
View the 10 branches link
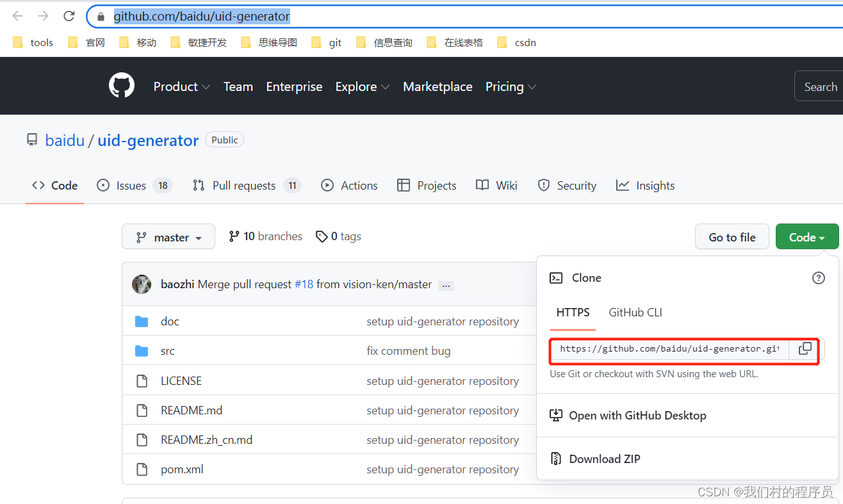265,236
